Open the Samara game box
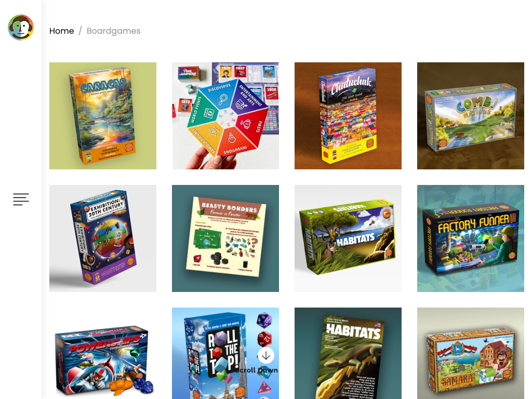Image resolution: width=532 pixels, height=399 pixels. point(471,353)
